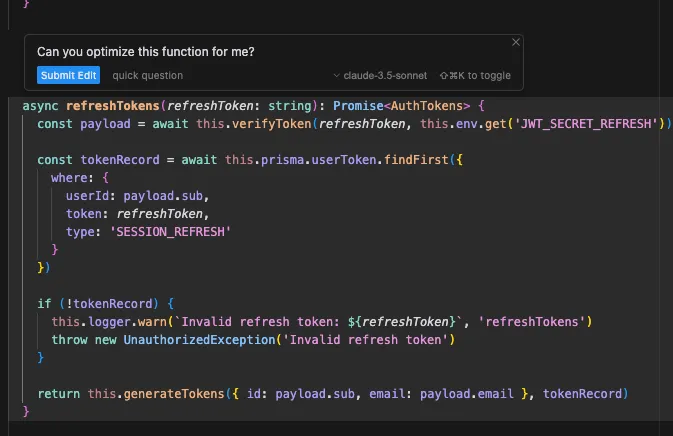Click the if (!tokenRecord) condition
The height and width of the screenshot is (436, 673).
(98, 303)
